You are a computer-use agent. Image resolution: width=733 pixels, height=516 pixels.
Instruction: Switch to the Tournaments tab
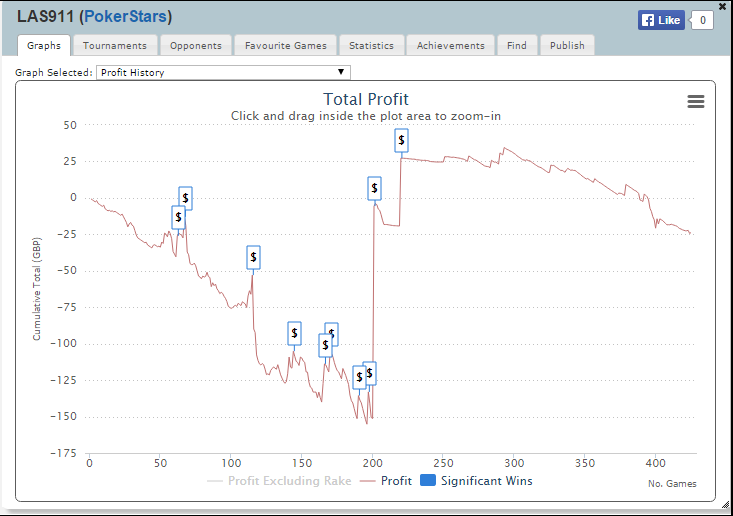tap(115, 45)
